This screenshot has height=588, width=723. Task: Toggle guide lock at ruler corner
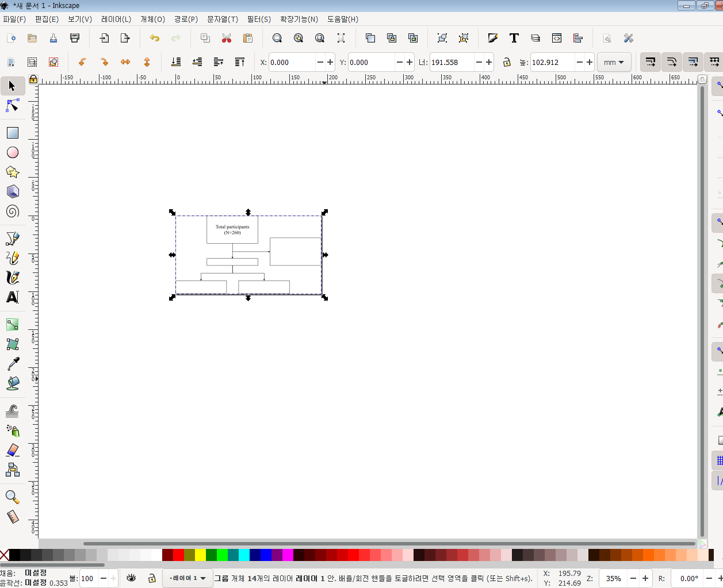[33, 79]
